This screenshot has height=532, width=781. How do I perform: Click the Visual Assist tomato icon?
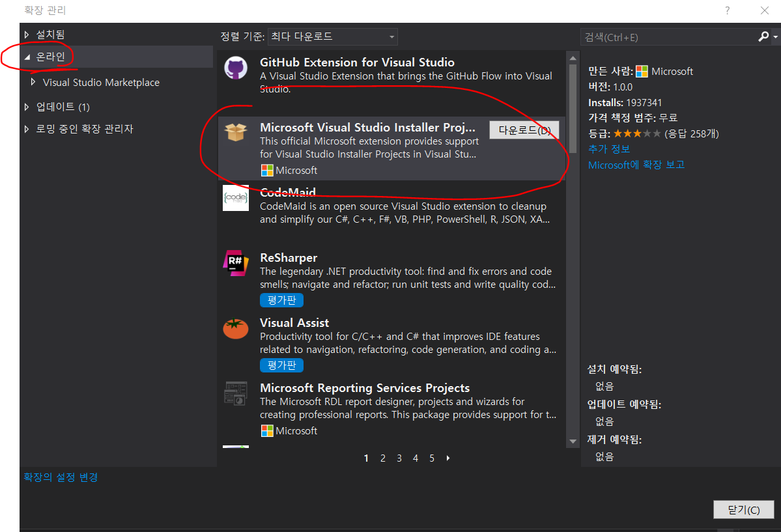click(236, 329)
